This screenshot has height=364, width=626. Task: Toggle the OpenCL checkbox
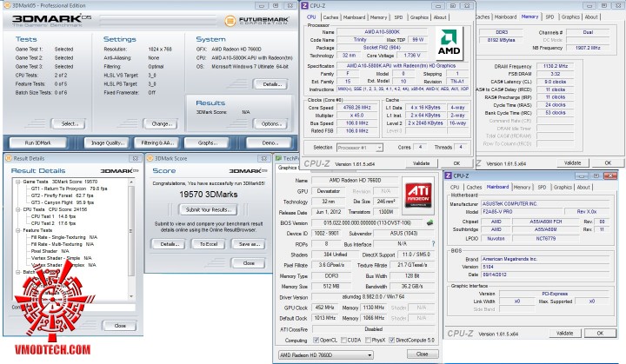coord(316,340)
